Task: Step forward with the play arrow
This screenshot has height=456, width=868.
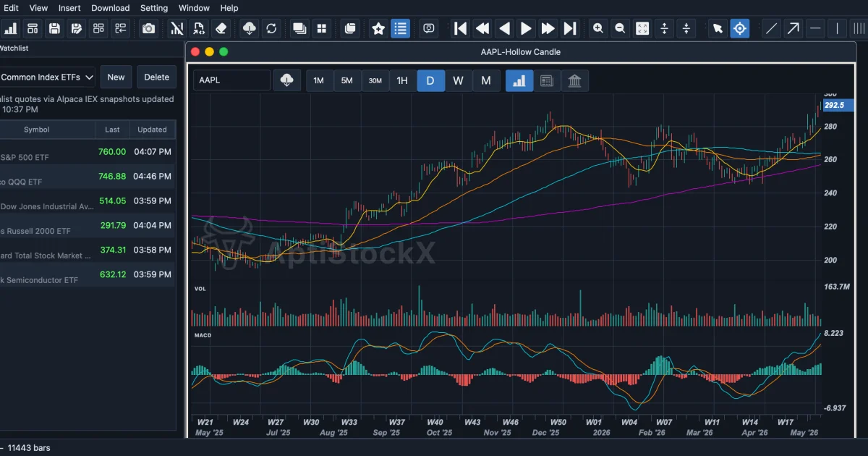Action: point(526,28)
